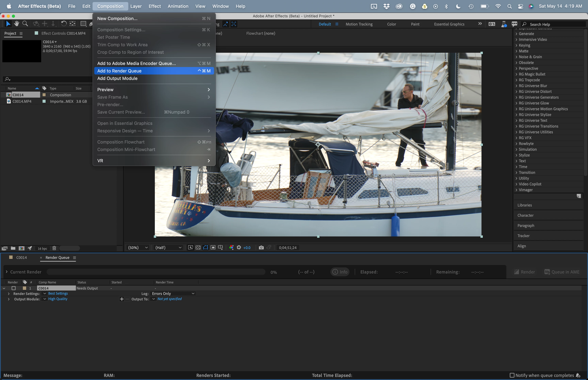Screen dimensions: 588x380
Task: Click the Not yet specified output link
Action: [x=169, y=299]
